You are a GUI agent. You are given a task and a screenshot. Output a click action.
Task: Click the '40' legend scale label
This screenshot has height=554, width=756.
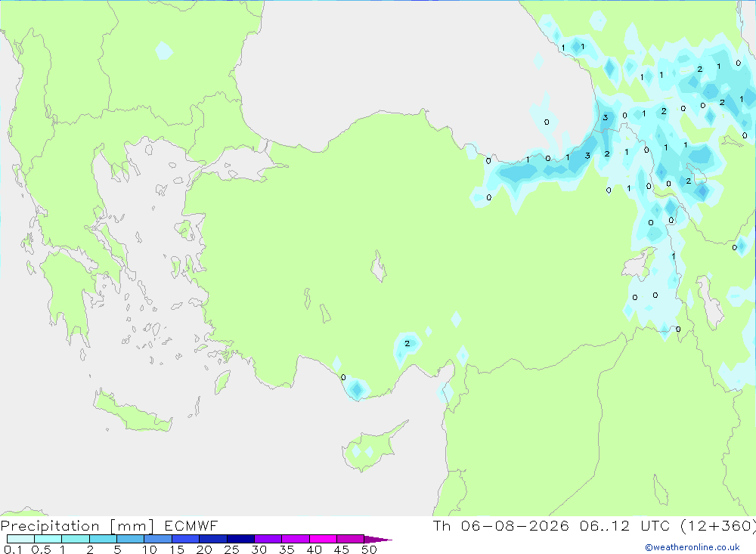pyautogui.click(x=314, y=549)
